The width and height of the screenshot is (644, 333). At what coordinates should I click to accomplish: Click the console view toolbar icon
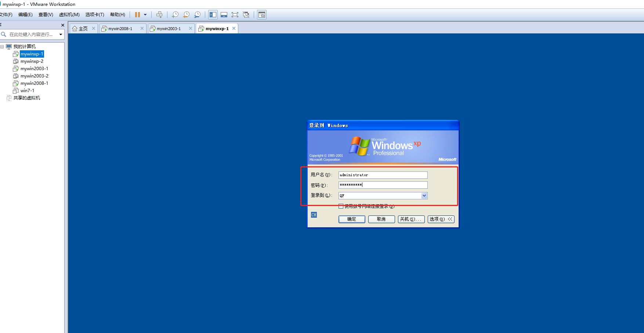262,15
